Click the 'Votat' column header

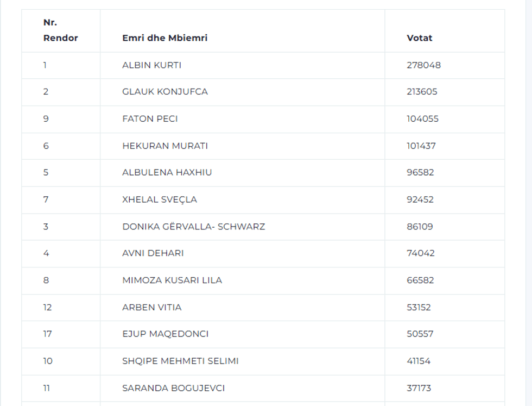click(x=419, y=38)
